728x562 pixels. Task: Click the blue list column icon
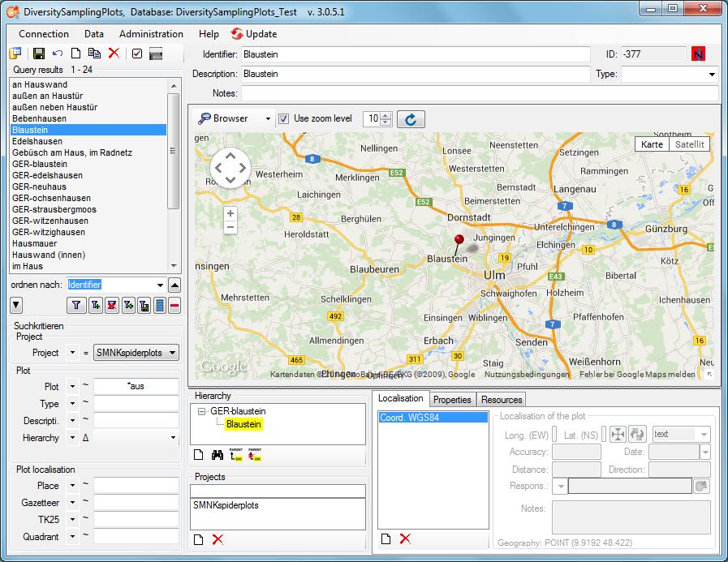point(160,306)
